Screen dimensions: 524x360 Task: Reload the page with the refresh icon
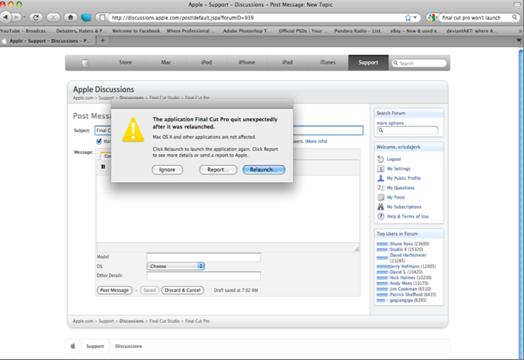pos(36,17)
